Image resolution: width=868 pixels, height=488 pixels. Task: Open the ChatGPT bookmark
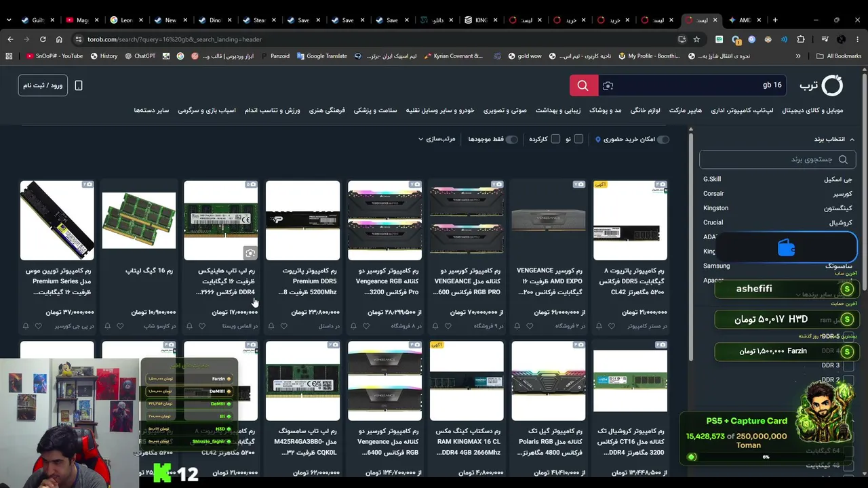click(x=140, y=56)
